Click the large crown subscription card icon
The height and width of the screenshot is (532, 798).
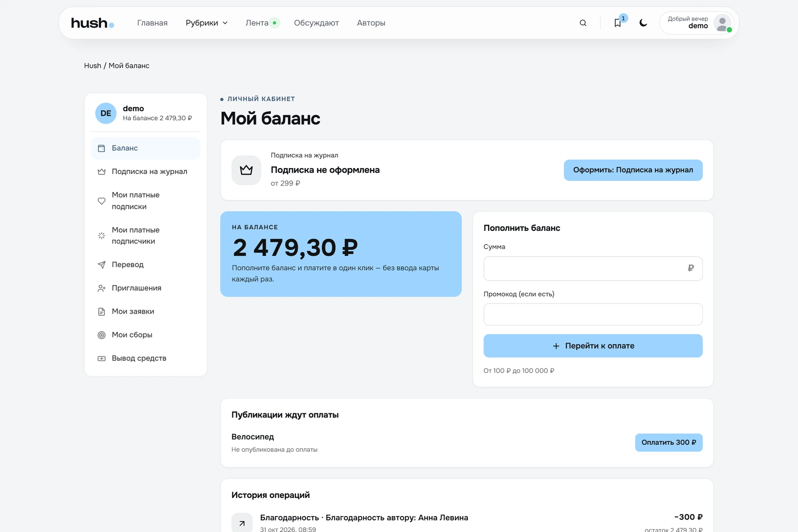246,170
